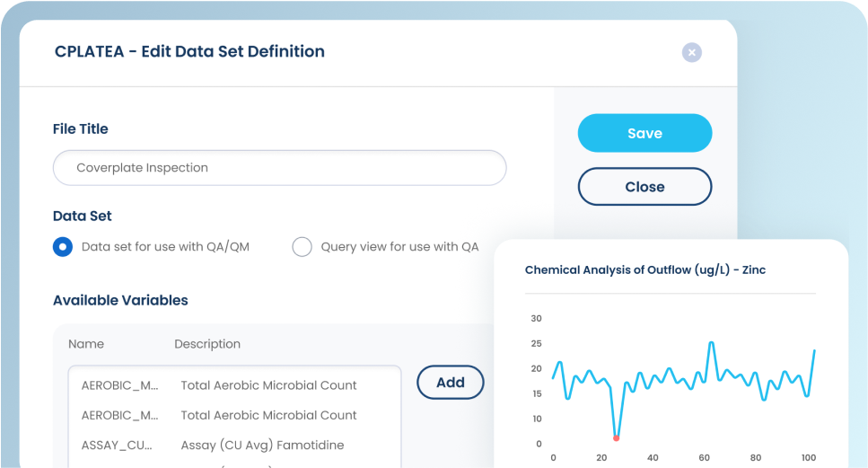Viewport: 868px width, 468px height.
Task: Select Data set for use with QA/QM
Action: coord(63,247)
